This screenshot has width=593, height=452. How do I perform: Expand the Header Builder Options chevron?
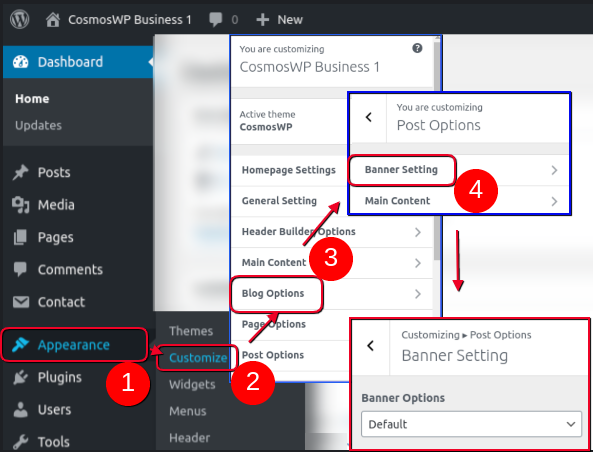[x=418, y=232]
